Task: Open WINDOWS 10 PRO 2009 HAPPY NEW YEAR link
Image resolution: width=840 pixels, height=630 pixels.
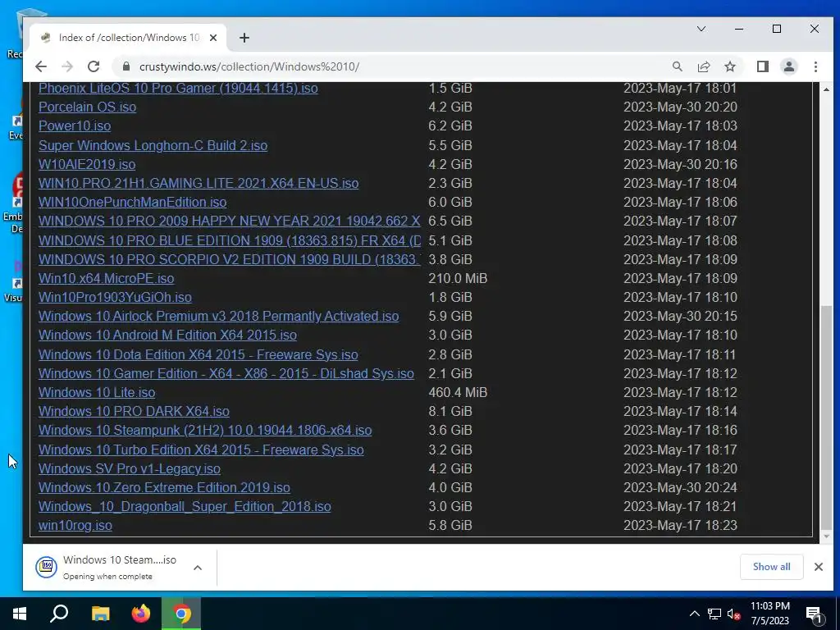Action: click(230, 221)
